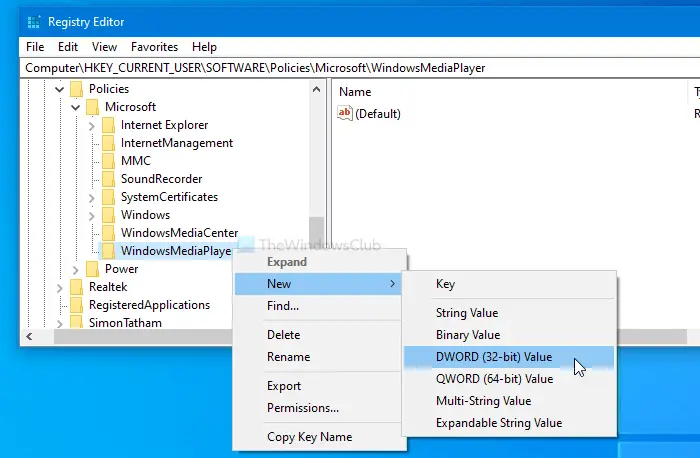Select the WindowsMediaPlayer key label
The height and width of the screenshot is (458, 700).
click(x=175, y=251)
